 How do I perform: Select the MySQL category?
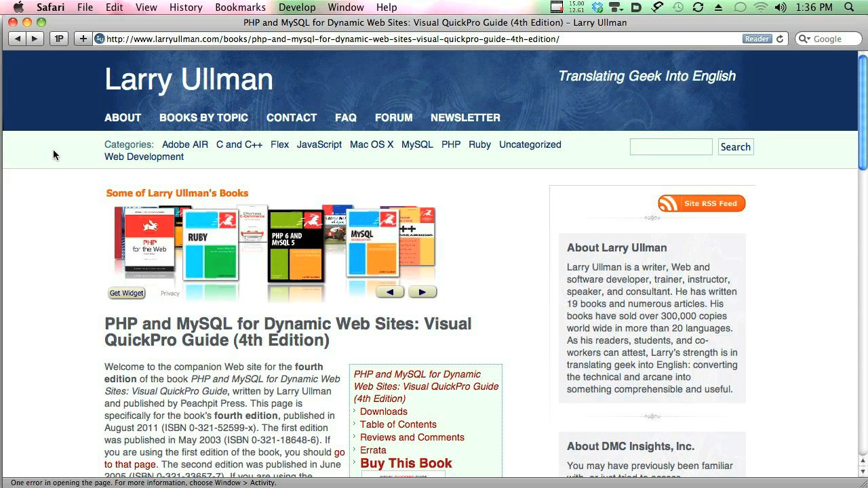pos(417,144)
